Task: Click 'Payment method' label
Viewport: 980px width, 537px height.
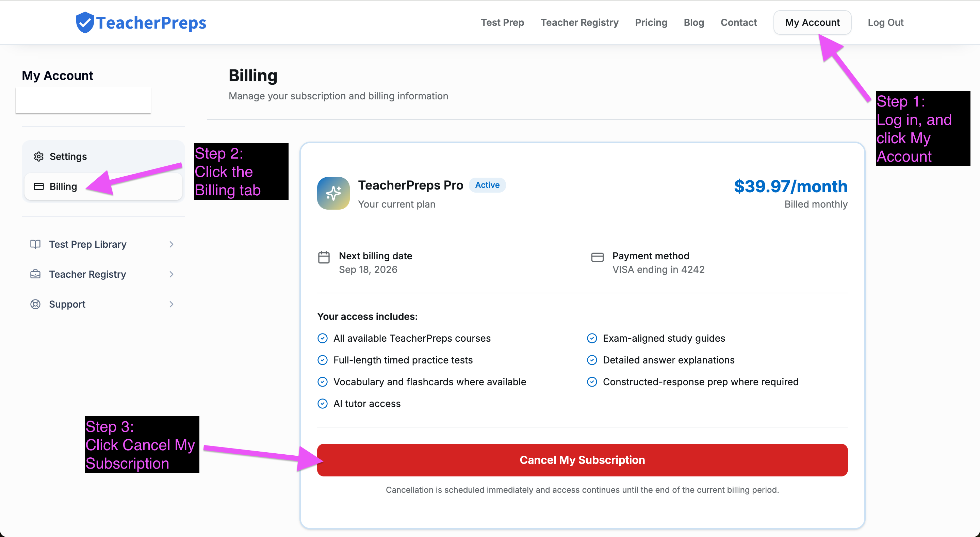Action: (651, 256)
